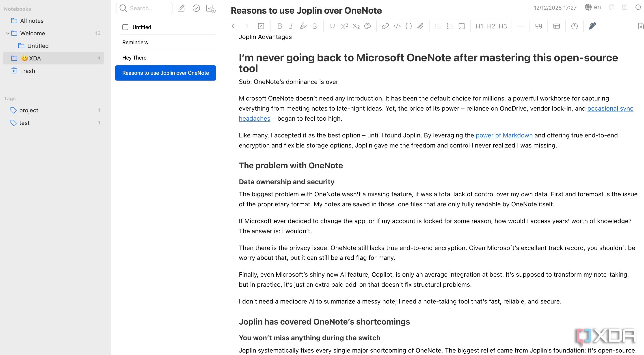Insert a code block
The width and height of the screenshot is (644, 355).
pyautogui.click(x=409, y=26)
